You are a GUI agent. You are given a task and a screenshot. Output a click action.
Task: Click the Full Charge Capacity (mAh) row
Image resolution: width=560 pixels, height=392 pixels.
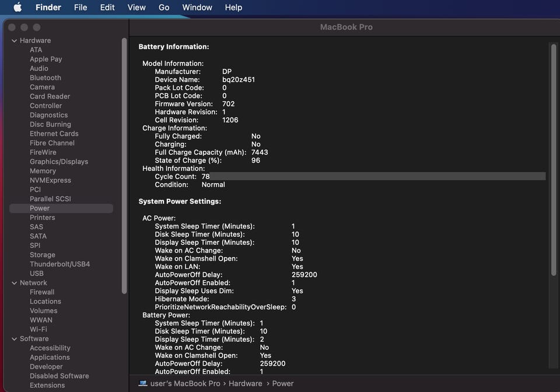click(x=211, y=152)
